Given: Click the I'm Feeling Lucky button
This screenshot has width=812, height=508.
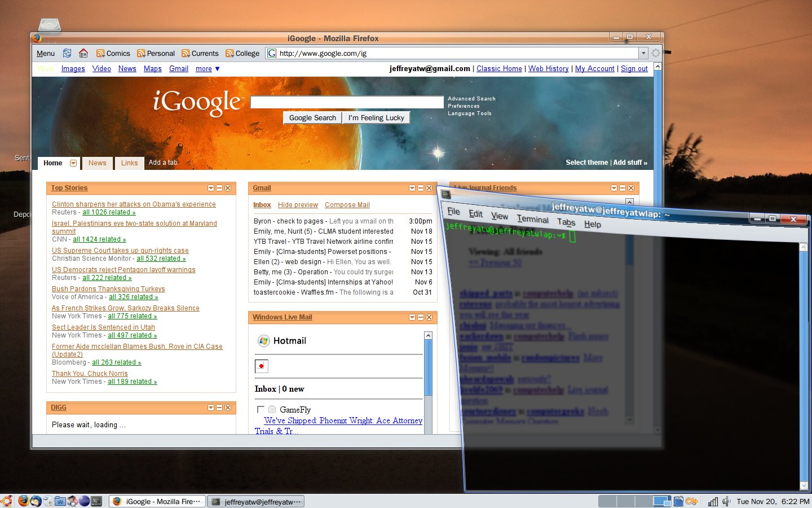Looking at the screenshot, I should (376, 117).
